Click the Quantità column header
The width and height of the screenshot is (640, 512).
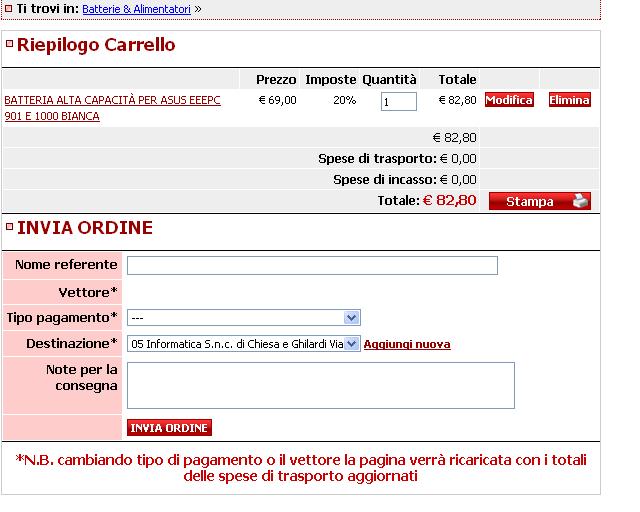(x=389, y=79)
